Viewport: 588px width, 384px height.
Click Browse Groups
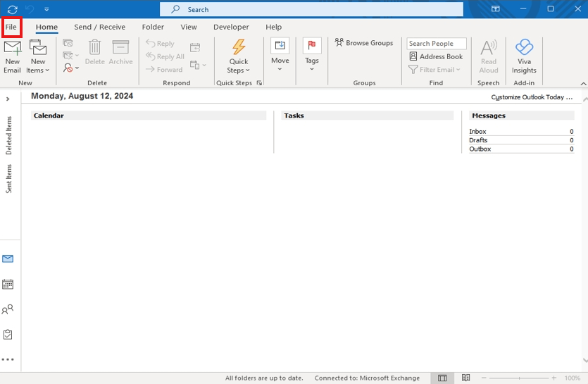364,43
